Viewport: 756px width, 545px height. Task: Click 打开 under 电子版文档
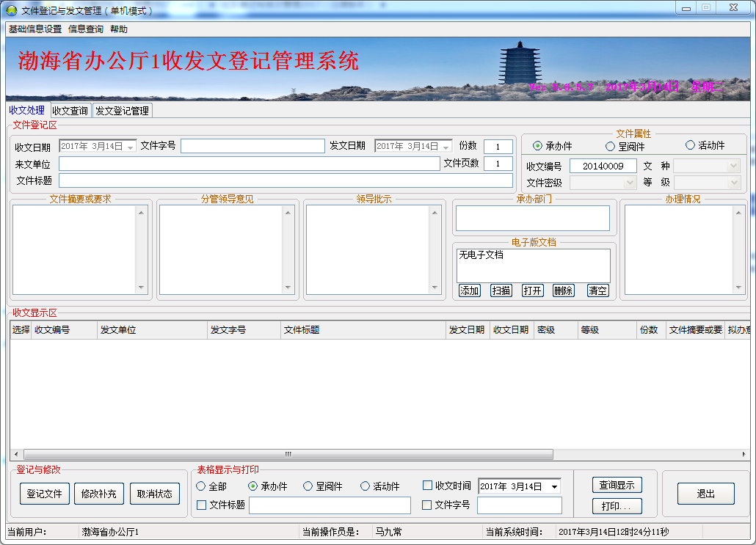[x=533, y=290]
